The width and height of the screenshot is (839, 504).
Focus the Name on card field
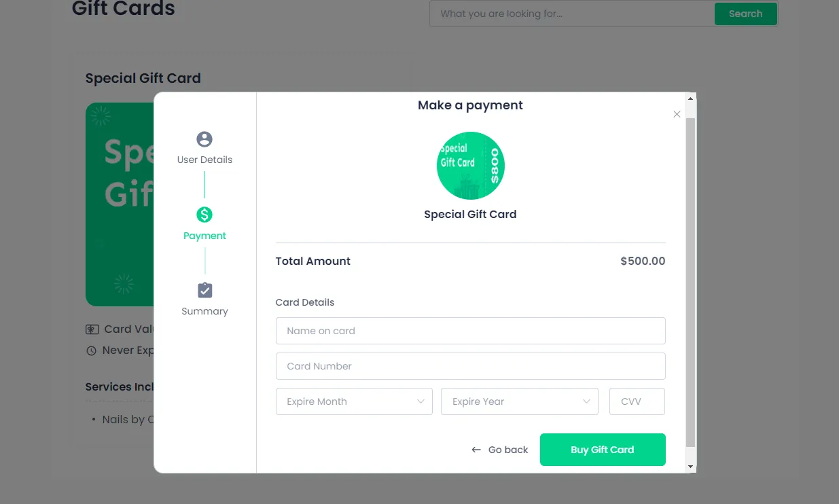click(x=470, y=331)
